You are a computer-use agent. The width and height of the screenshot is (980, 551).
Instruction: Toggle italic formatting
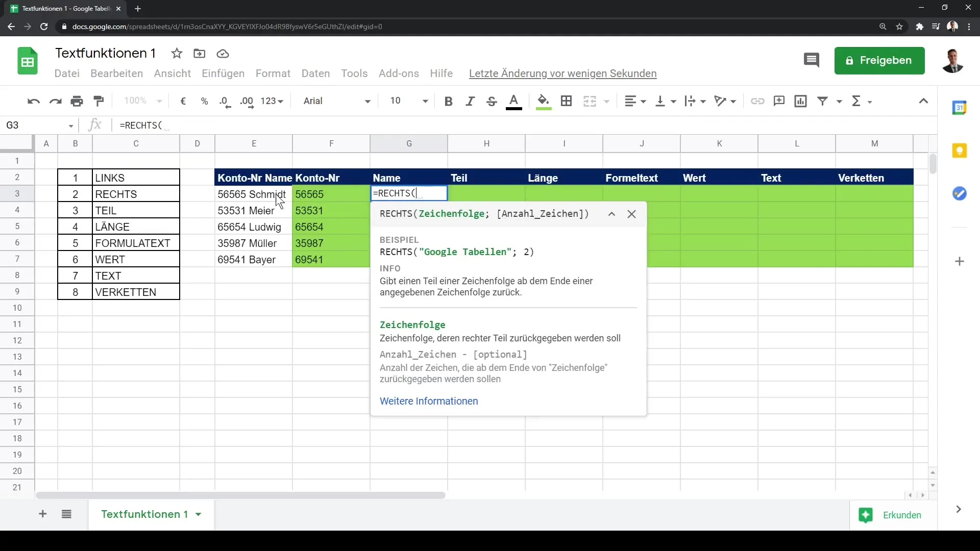470,101
